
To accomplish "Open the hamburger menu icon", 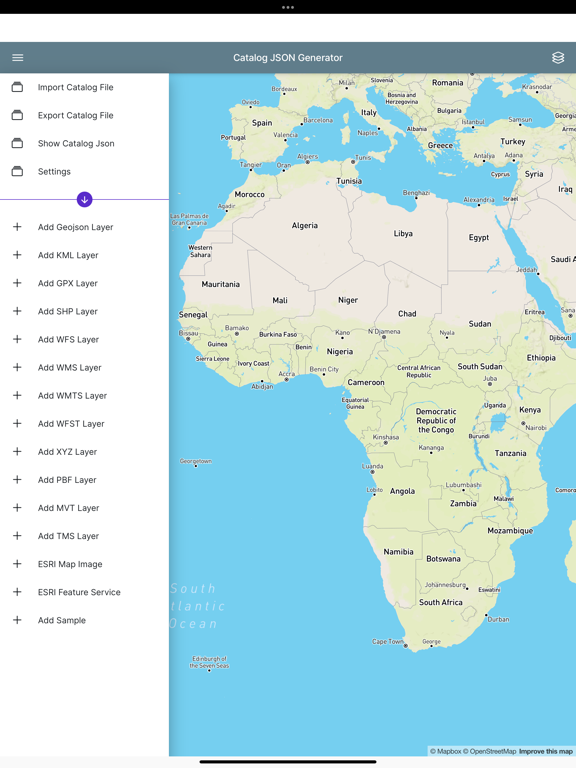I will [18, 58].
